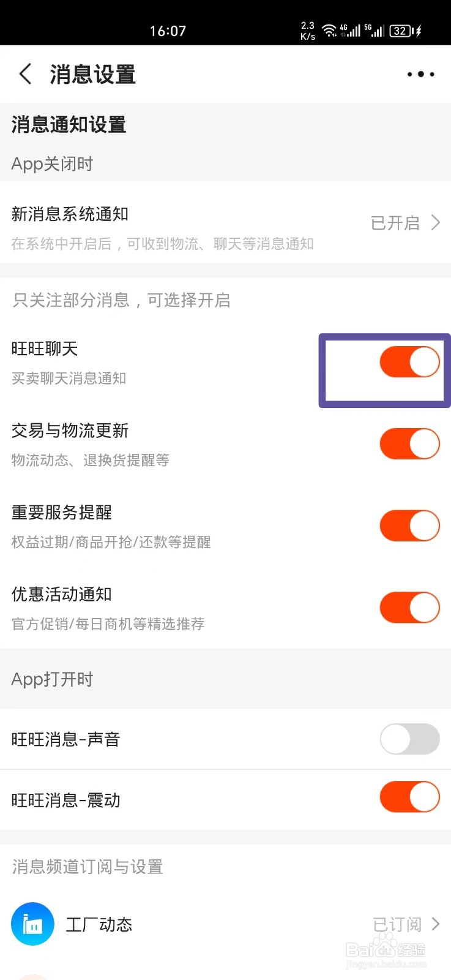Tap the back arrow icon
The image size is (451, 980).
[25, 74]
